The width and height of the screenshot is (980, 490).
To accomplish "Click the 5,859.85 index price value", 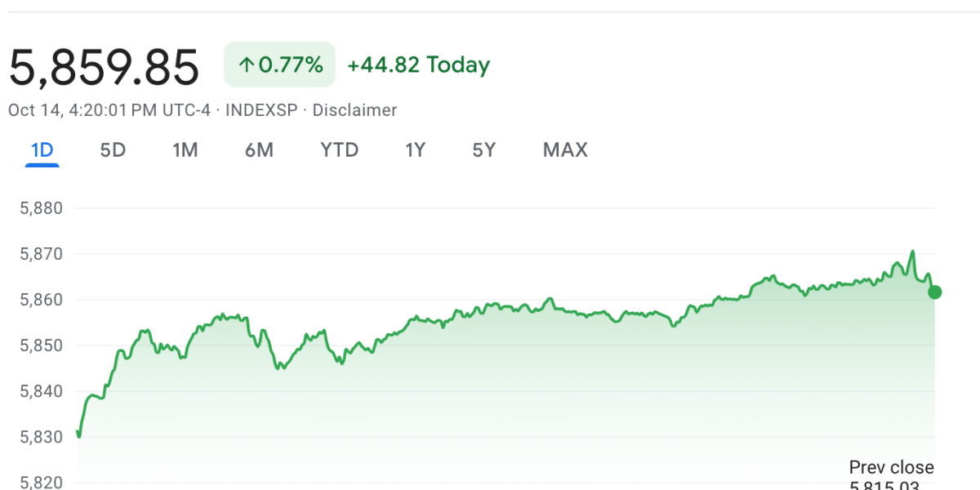I will tap(104, 67).
